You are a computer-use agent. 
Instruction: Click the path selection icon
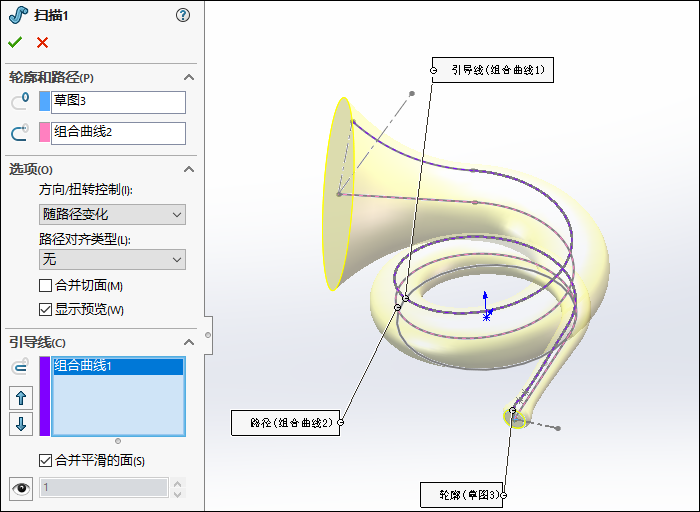coord(20,132)
